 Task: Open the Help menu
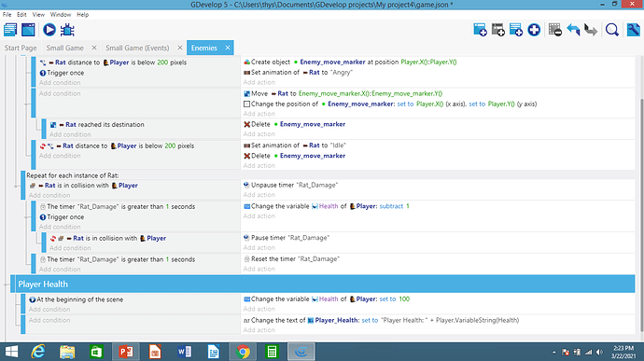(82, 14)
